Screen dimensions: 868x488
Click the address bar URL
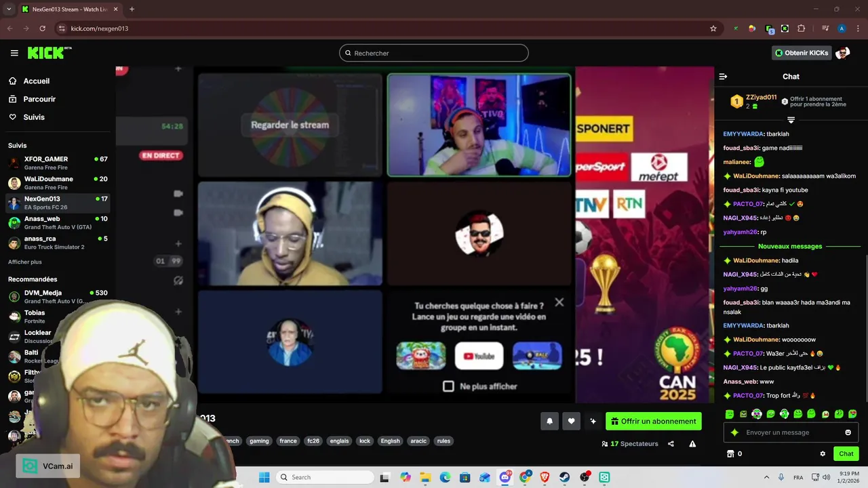tap(100, 28)
